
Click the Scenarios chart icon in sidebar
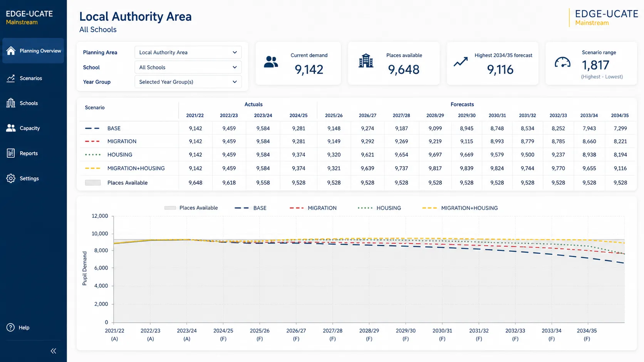pyautogui.click(x=11, y=78)
